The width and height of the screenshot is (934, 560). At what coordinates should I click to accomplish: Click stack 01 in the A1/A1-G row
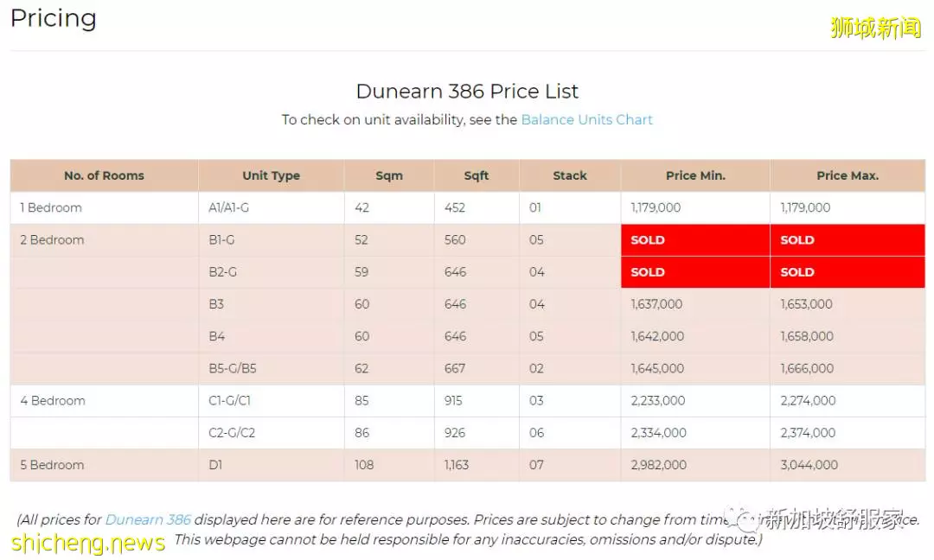[x=535, y=207]
